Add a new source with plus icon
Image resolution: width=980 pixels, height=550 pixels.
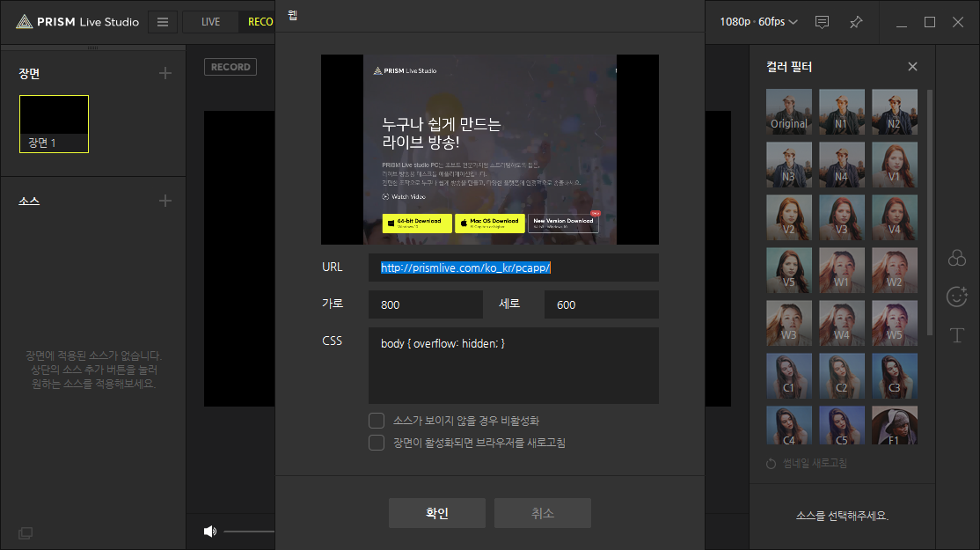click(165, 201)
